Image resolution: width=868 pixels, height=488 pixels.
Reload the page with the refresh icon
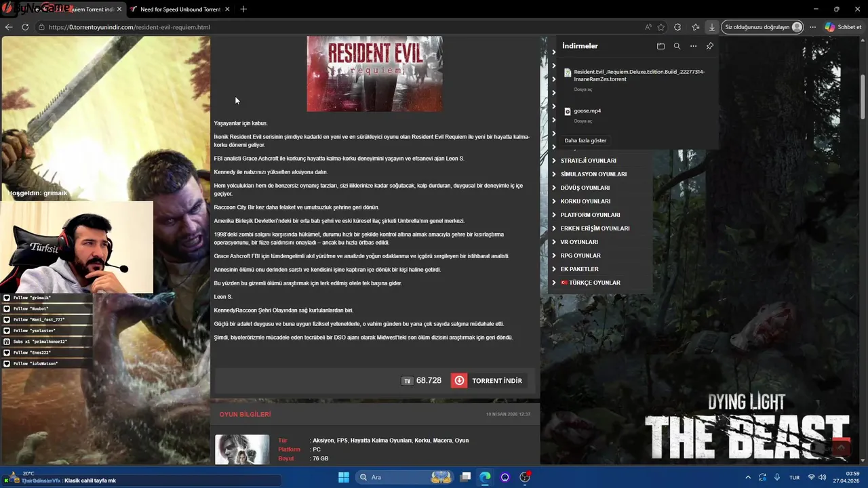pyautogui.click(x=25, y=27)
